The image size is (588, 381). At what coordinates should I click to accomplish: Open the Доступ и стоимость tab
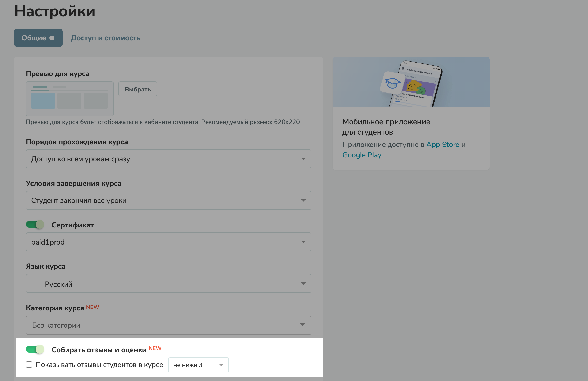pyautogui.click(x=105, y=38)
